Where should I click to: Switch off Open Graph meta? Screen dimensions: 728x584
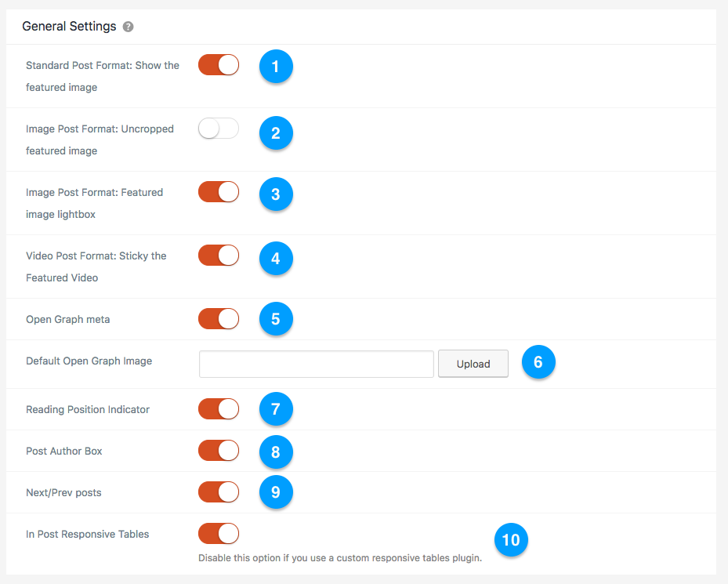tap(219, 319)
